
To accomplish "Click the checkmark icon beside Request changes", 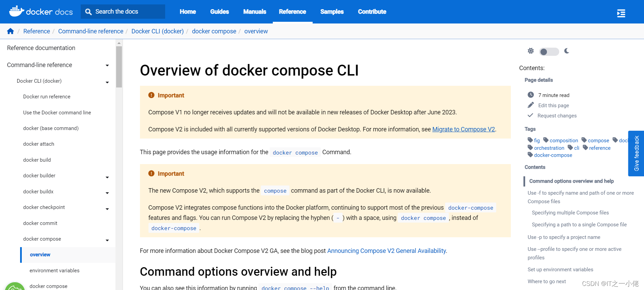I will pos(530,115).
